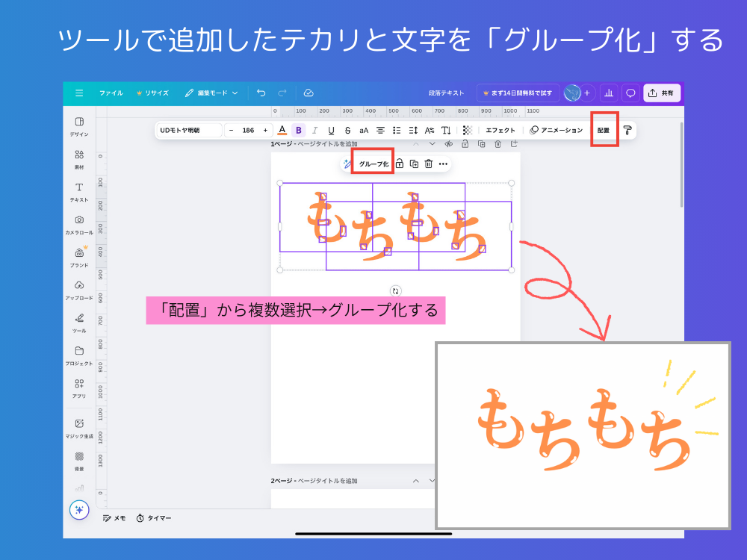Toggle underline on the selected text
747x560 pixels.
[x=331, y=130]
